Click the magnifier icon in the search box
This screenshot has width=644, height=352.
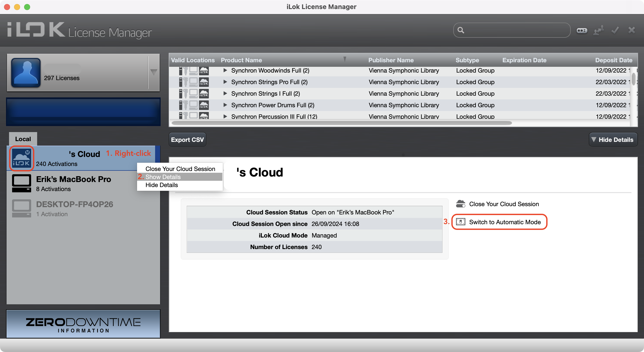[461, 30]
